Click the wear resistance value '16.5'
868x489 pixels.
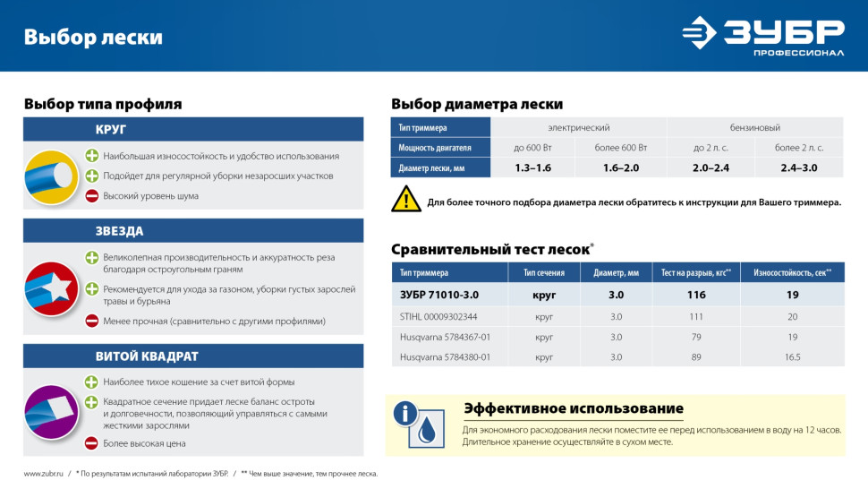pyautogui.click(x=793, y=357)
